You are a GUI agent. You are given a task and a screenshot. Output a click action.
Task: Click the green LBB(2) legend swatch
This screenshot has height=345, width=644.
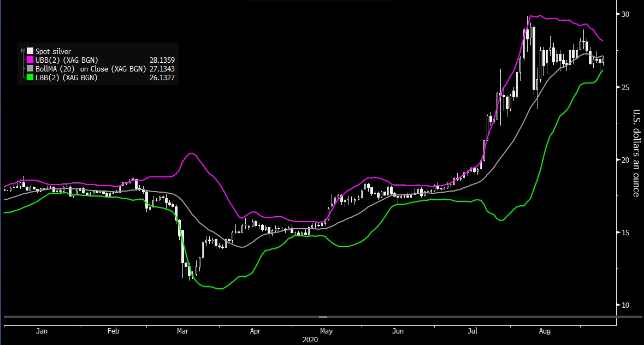[30, 77]
